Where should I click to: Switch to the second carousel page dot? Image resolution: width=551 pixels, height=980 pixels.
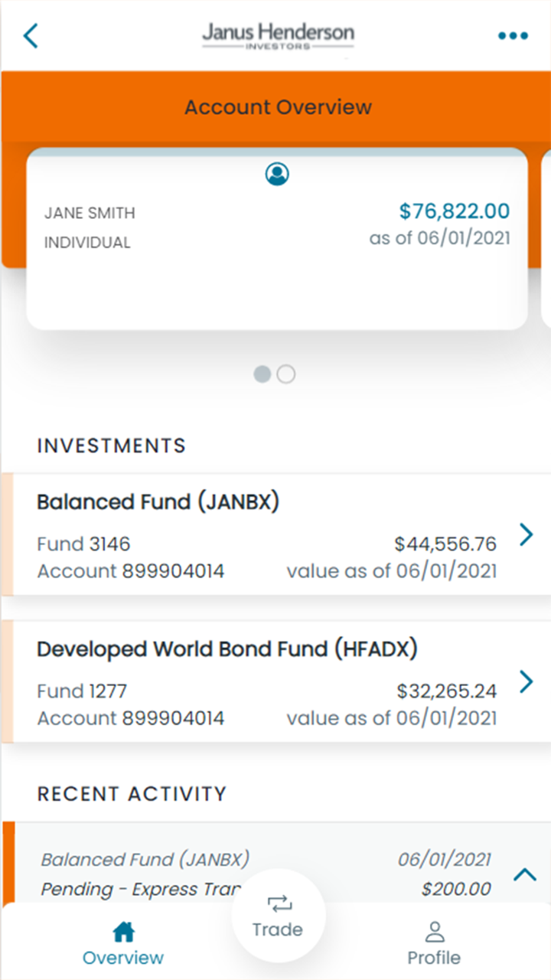click(x=286, y=374)
